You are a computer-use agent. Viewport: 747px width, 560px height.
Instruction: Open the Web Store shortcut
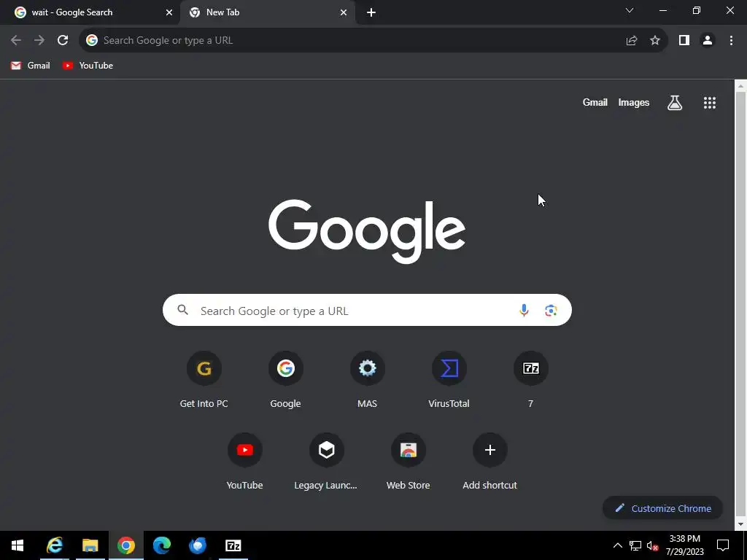point(409,462)
